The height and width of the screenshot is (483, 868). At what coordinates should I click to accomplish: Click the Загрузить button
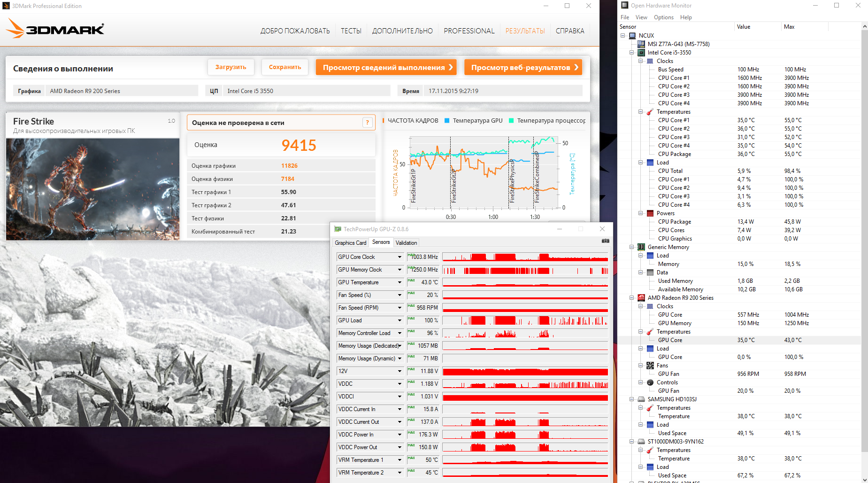[230, 67]
